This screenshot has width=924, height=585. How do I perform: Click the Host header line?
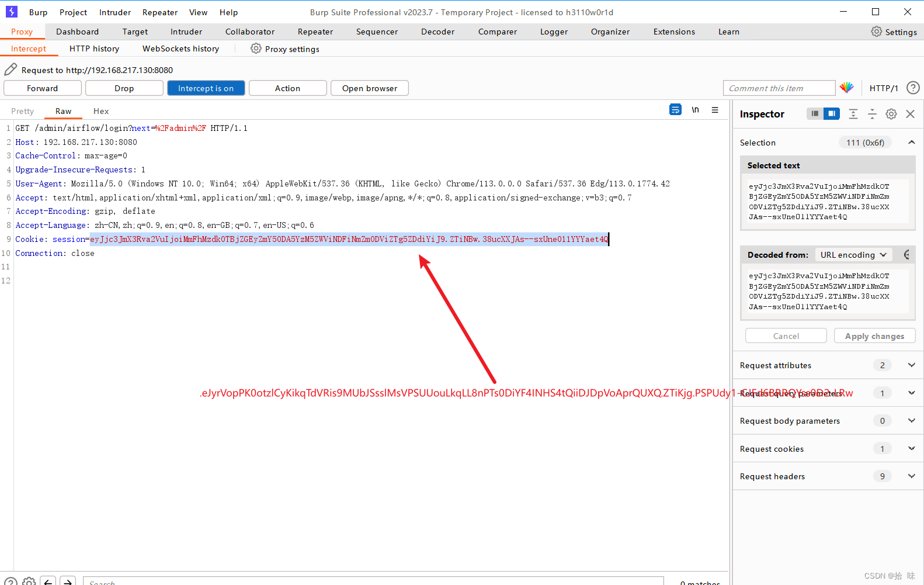tap(76, 142)
